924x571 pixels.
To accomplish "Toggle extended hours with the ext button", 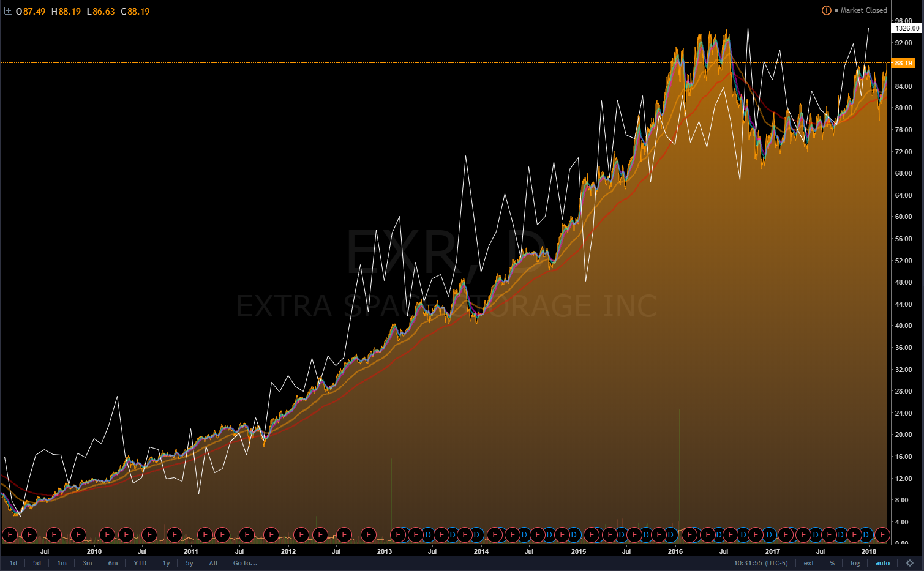I will 809,563.
